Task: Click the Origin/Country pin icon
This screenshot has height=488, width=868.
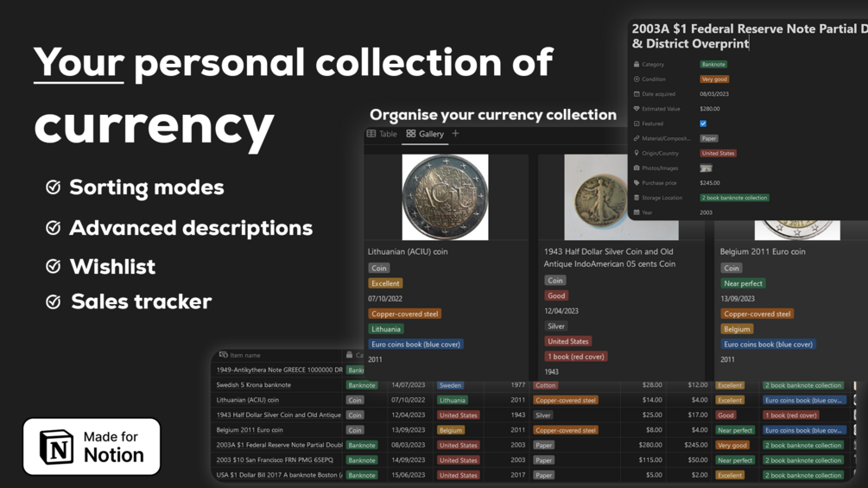Action: coord(636,153)
